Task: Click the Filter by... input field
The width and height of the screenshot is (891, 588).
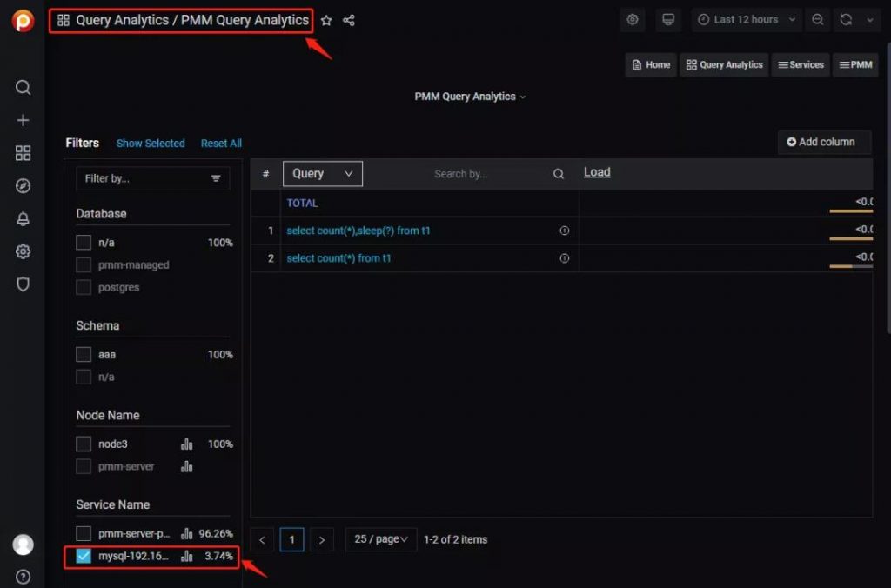Action: coord(153,178)
